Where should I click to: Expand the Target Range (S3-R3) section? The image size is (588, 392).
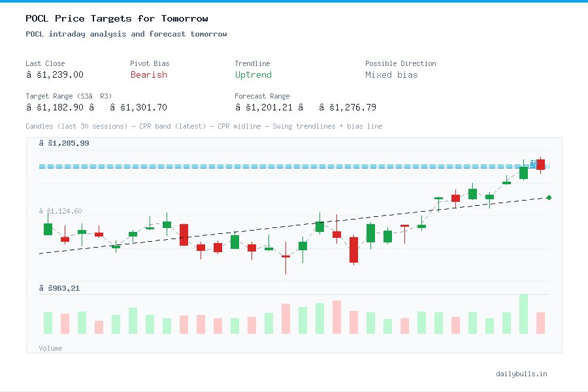[72, 96]
